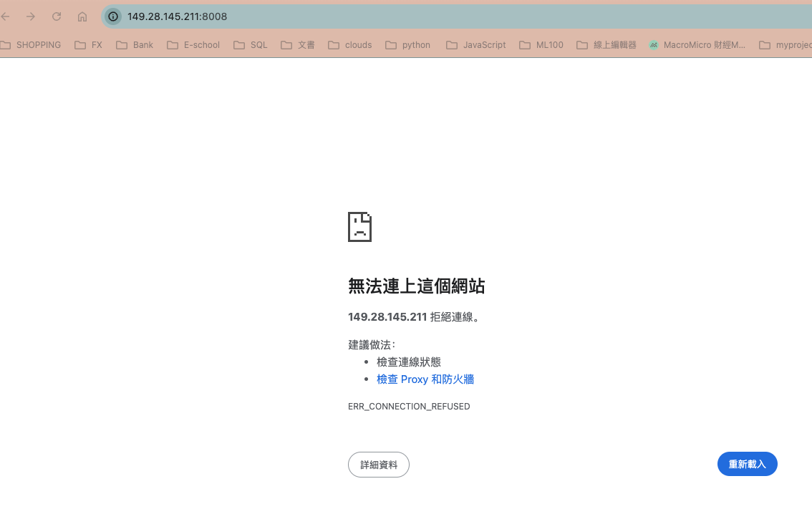Screen dimensions: 812x509
Task: View site information via the info icon
Action: point(112,16)
